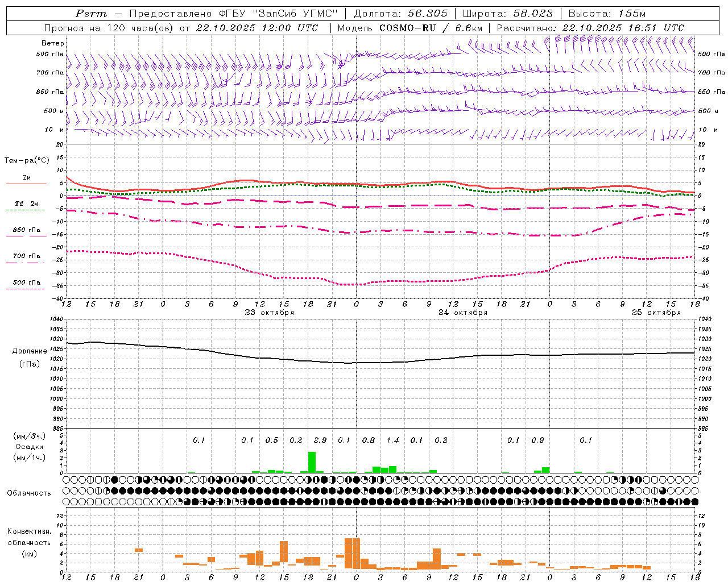Click the "850 гПа" temperature legend entry
Viewport: 728px width, 582px height.
27,230
